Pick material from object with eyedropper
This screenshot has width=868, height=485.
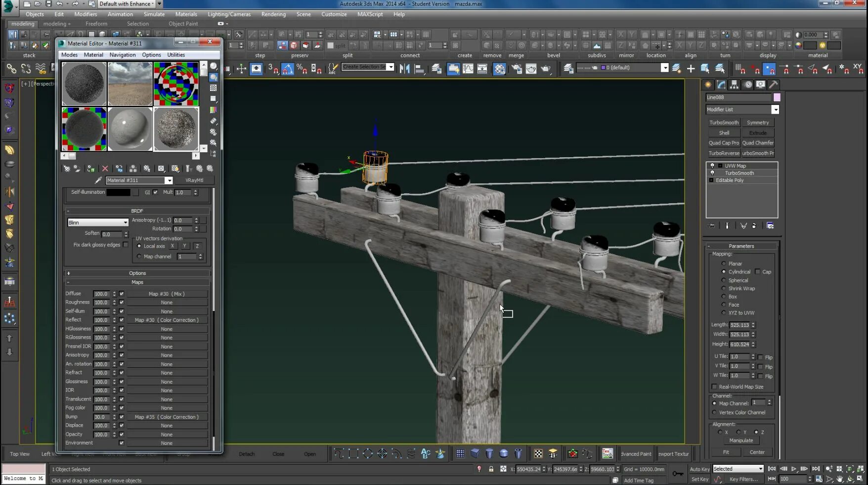(98, 180)
